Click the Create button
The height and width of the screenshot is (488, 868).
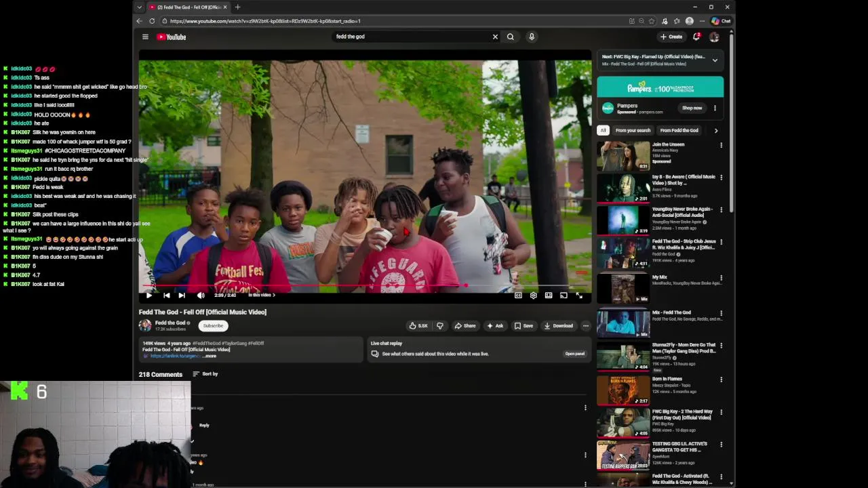pyautogui.click(x=671, y=37)
